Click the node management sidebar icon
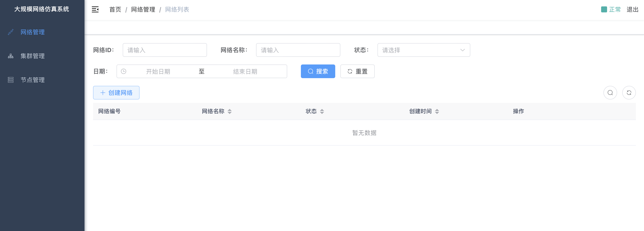The height and width of the screenshot is (231, 644). coord(10,80)
